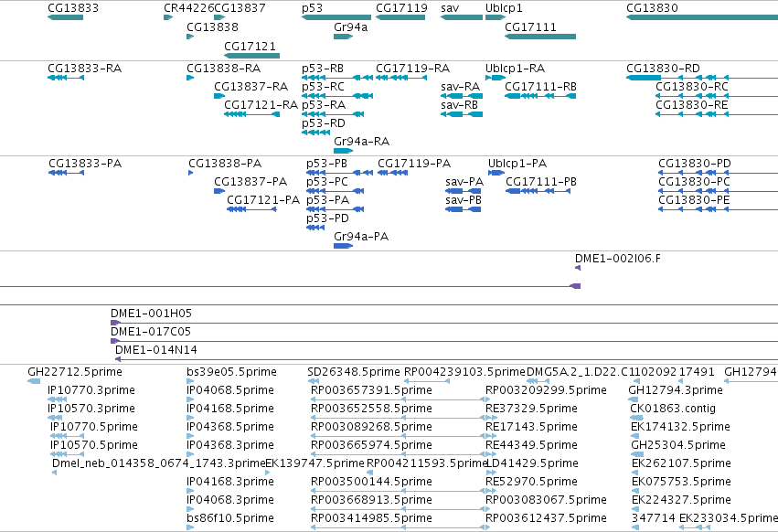Click protein CG13830-PE label
This screenshot has width=778, height=532.
[694, 200]
